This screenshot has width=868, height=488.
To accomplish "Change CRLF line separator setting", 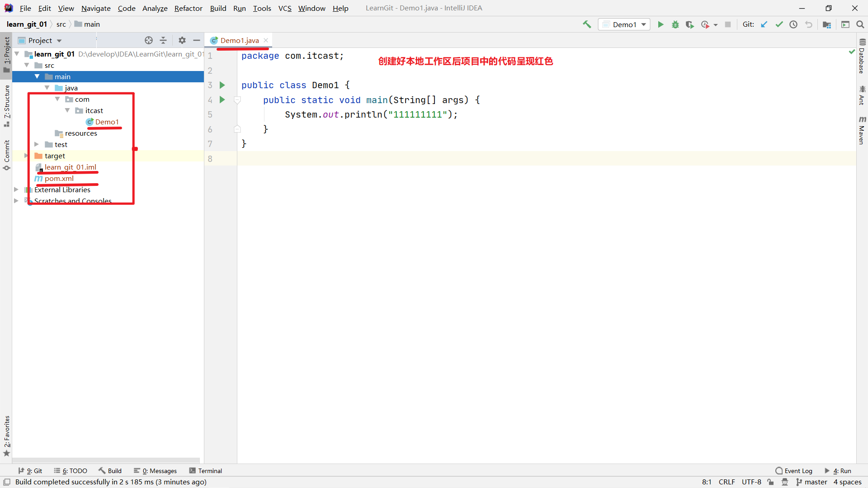I will point(726,482).
